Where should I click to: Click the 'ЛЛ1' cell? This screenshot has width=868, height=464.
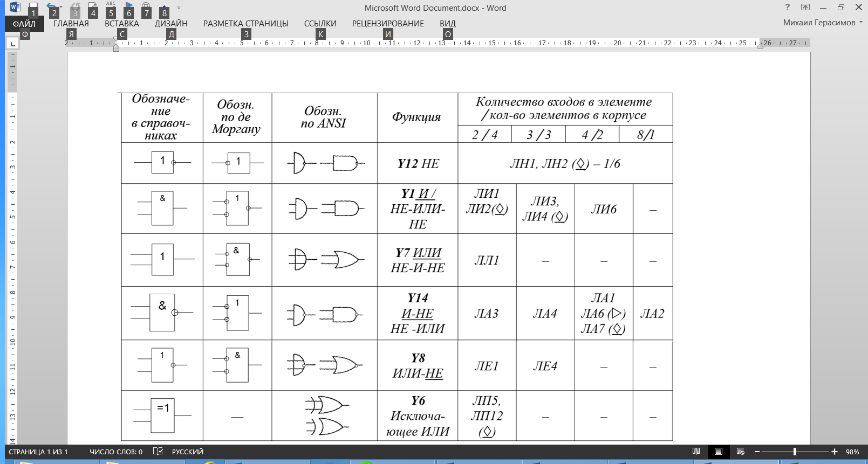487,260
